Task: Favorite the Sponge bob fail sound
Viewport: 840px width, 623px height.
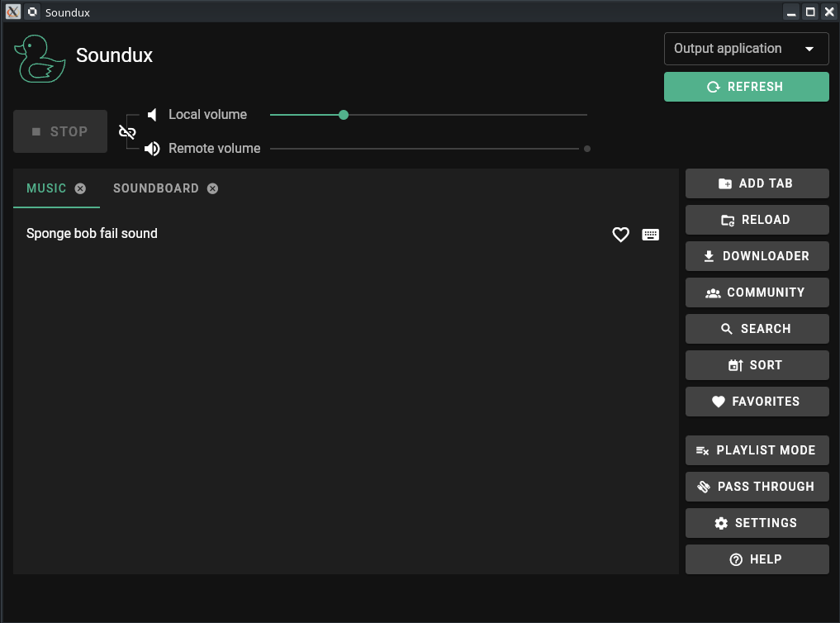Action: 620,234
